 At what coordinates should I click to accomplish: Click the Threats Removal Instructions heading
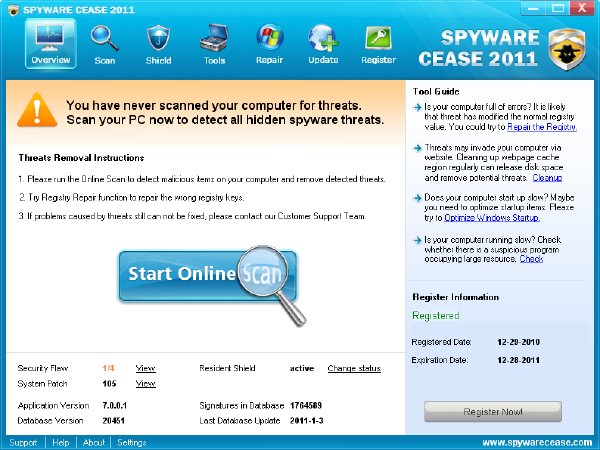(x=81, y=158)
